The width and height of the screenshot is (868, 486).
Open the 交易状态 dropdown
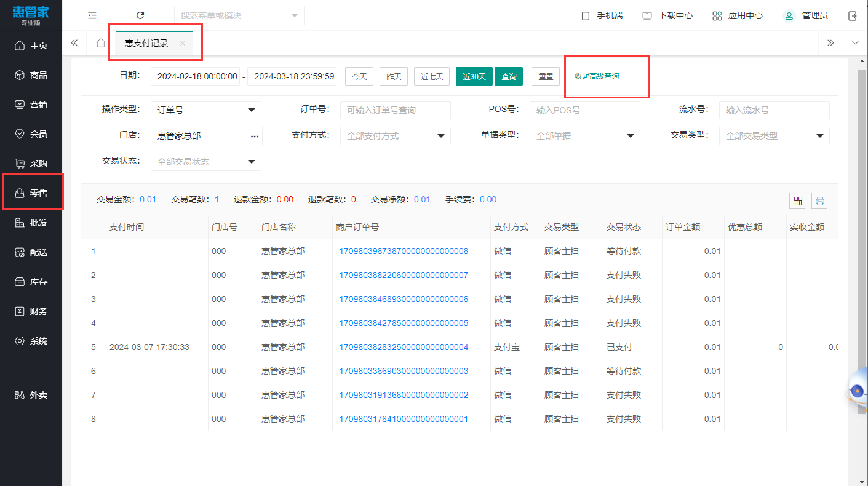206,162
